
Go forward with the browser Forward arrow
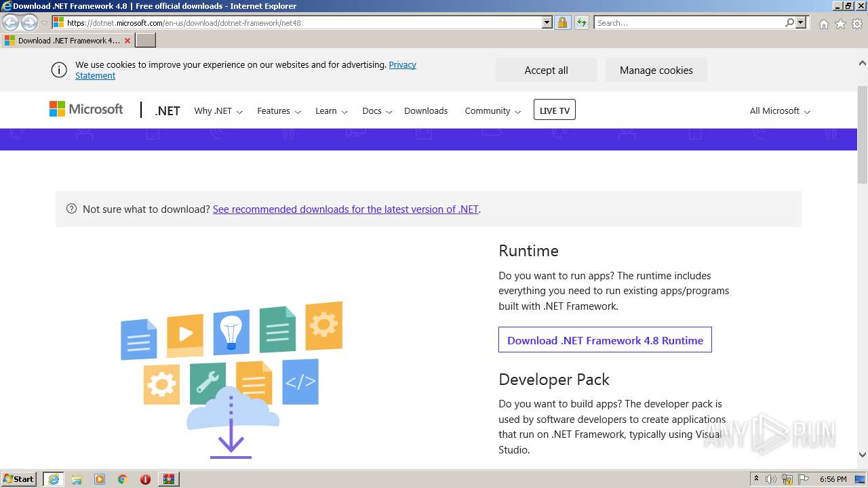pos(29,23)
